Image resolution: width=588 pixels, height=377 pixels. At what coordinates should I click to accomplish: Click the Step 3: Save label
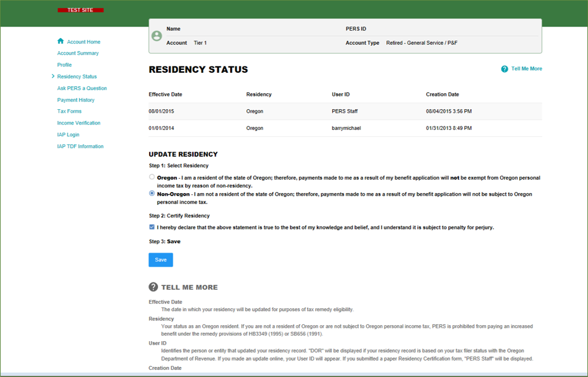tap(165, 241)
